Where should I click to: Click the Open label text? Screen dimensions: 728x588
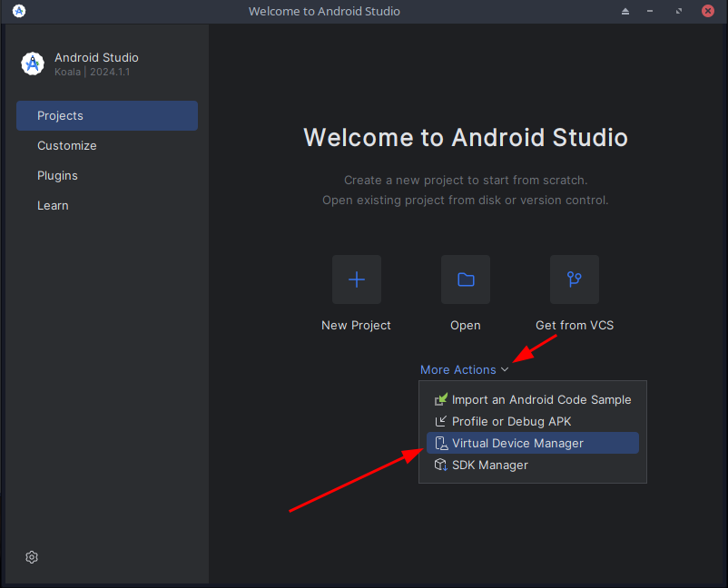[x=466, y=326]
